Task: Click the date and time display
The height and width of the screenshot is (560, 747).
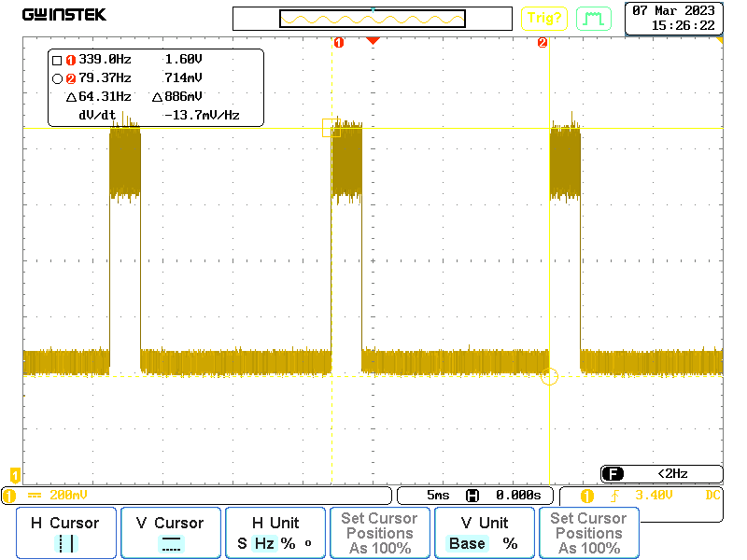Action: click(x=673, y=19)
